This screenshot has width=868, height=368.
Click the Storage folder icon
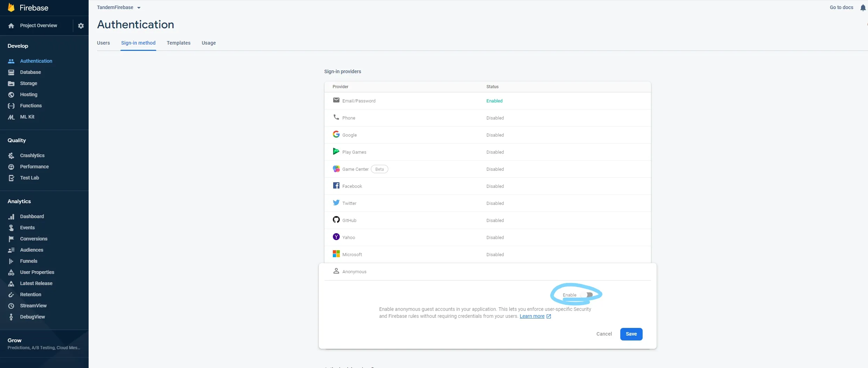tap(11, 83)
